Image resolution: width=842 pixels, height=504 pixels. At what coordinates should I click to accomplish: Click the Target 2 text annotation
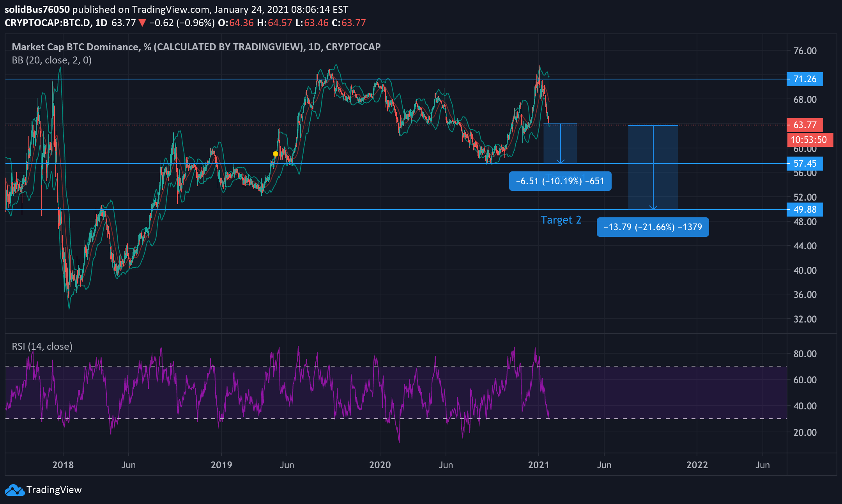[561, 220]
